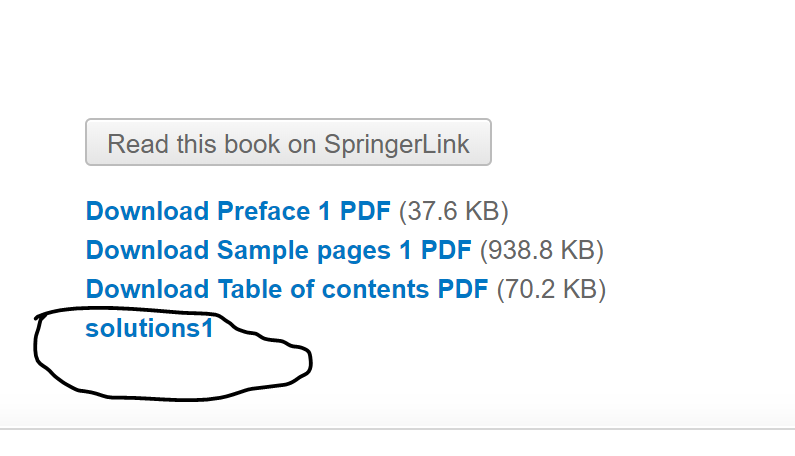Open the Download Preface 1 PDF link
Screen dimensions: 795x456
click(x=238, y=212)
